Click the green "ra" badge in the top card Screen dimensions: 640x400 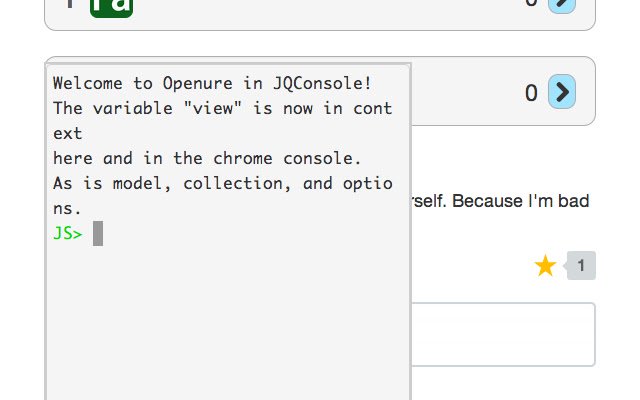coord(111,8)
